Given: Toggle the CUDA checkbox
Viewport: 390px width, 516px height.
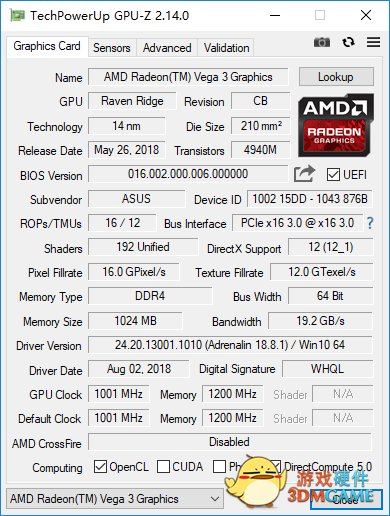Looking at the screenshot, I should 163,466.
